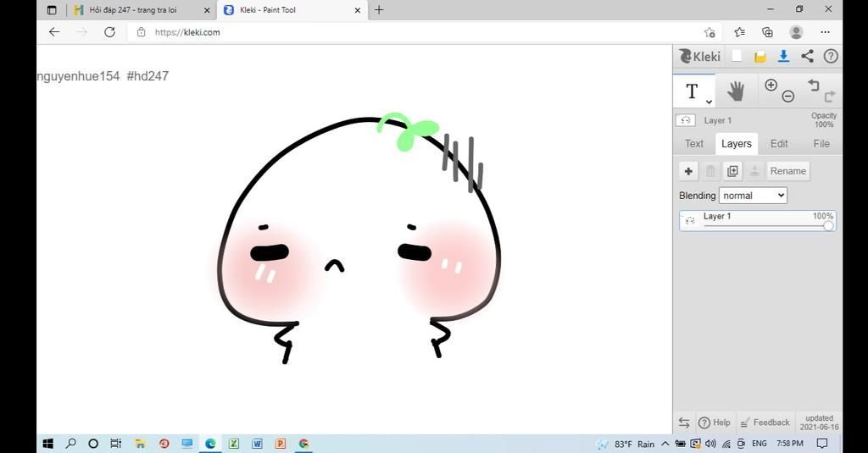Zoom in on the canvas

771,85
